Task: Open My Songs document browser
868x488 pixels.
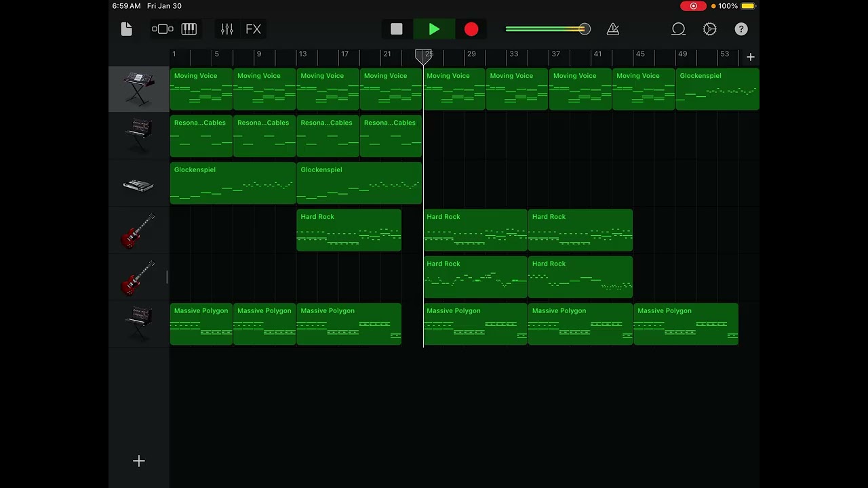Action: [126, 29]
